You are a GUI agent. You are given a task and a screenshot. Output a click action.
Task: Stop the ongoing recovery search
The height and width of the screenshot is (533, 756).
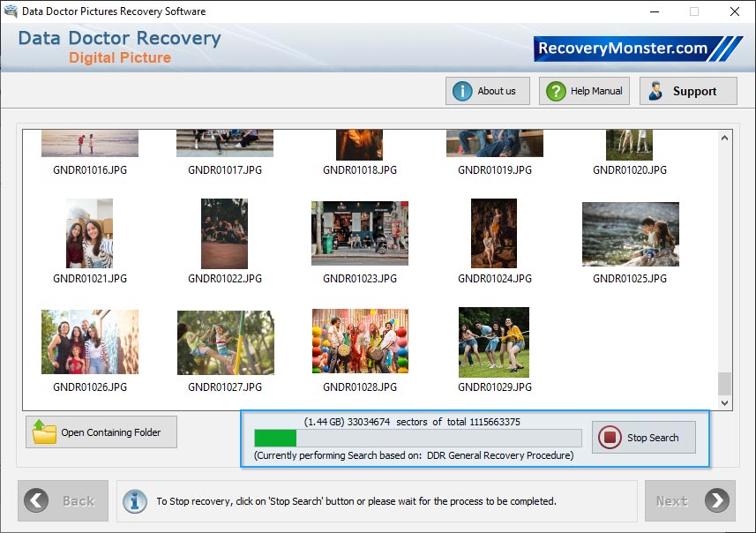[643, 438]
